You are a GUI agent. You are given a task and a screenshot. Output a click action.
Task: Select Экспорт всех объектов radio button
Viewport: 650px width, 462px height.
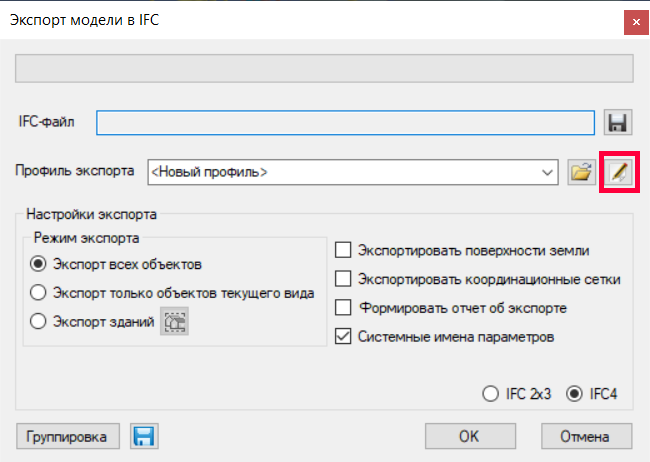(x=39, y=265)
